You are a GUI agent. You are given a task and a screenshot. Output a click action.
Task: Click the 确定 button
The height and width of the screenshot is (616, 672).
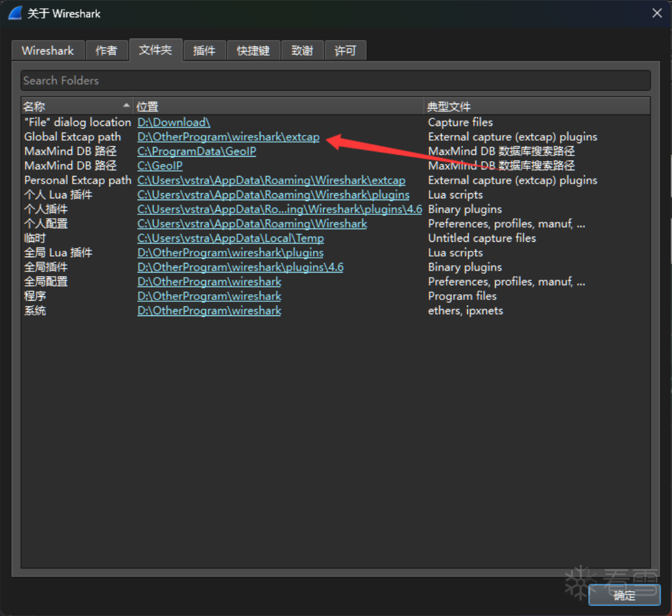625,595
